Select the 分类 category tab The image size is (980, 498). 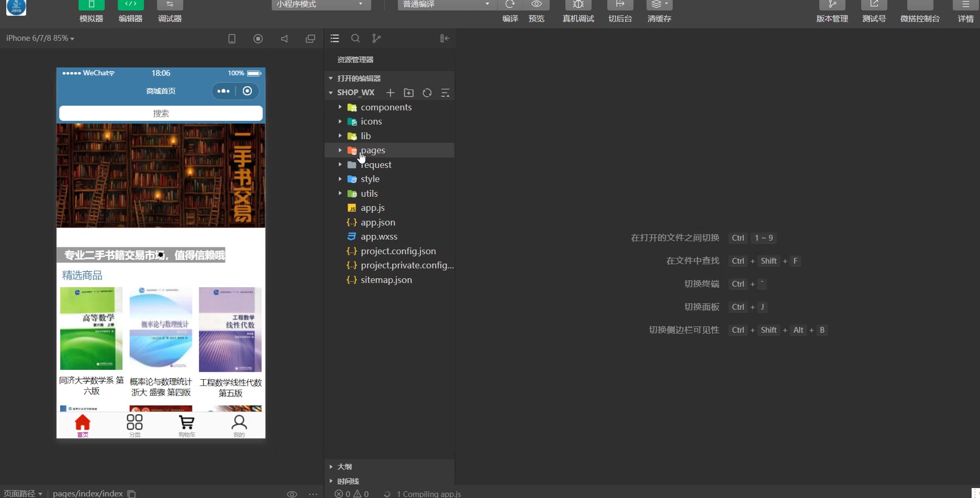(135, 426)
